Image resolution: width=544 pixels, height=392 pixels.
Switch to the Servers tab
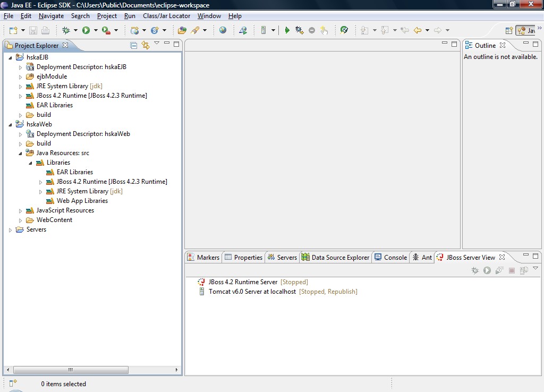tap(282, 258)
